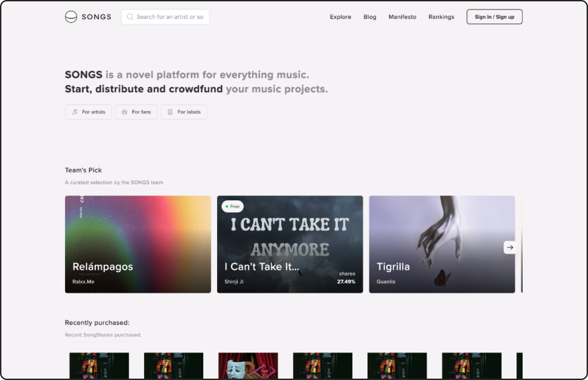This screenshot has height=380, width=588.
Task: Click the SONGS wordmark text
Action: pyautogui.click(x=96, y=17)
